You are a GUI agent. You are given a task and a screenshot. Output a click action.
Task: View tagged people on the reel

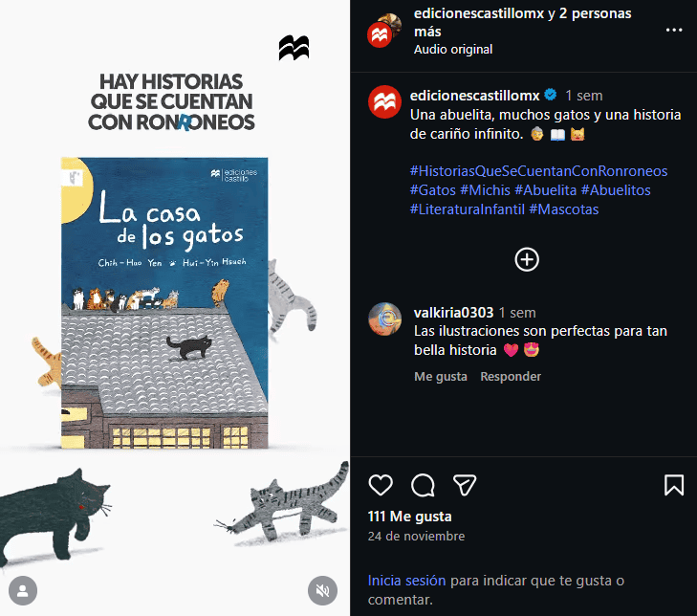click(23, 590)
